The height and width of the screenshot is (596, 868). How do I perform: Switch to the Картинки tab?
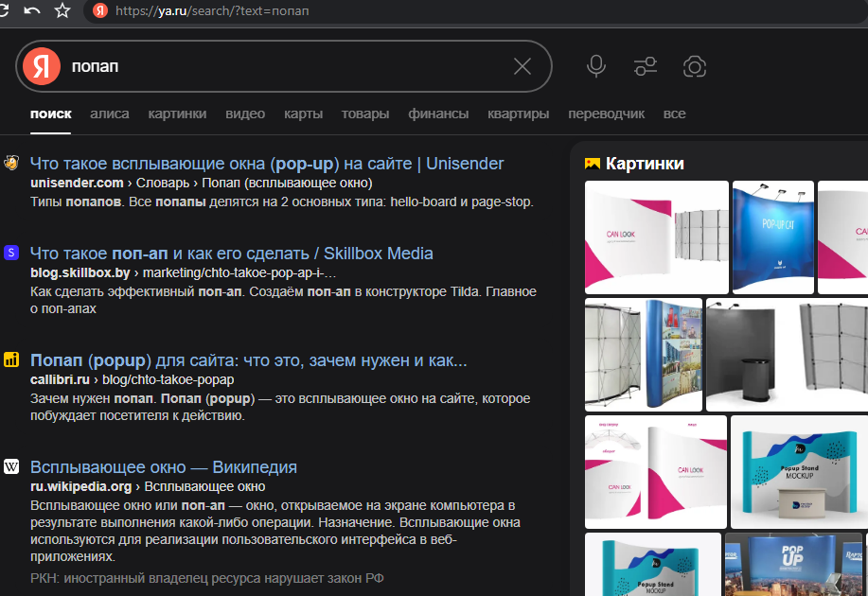click(x=177, y=114)
